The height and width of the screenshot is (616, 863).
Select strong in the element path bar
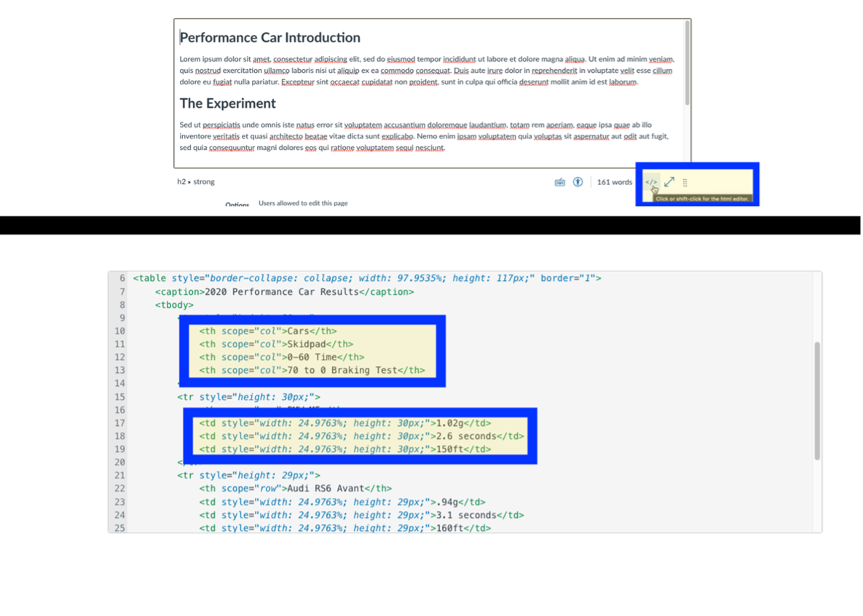204,181
